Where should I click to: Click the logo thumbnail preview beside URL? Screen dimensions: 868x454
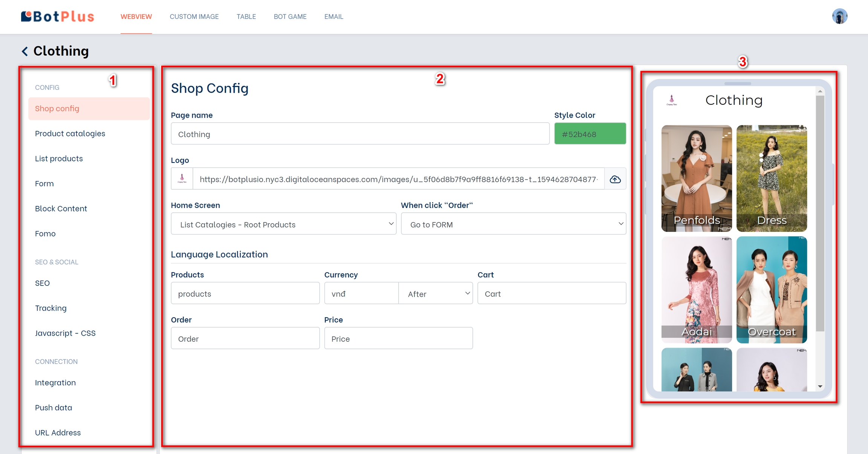pyautogui.click(x=182, y=179)
